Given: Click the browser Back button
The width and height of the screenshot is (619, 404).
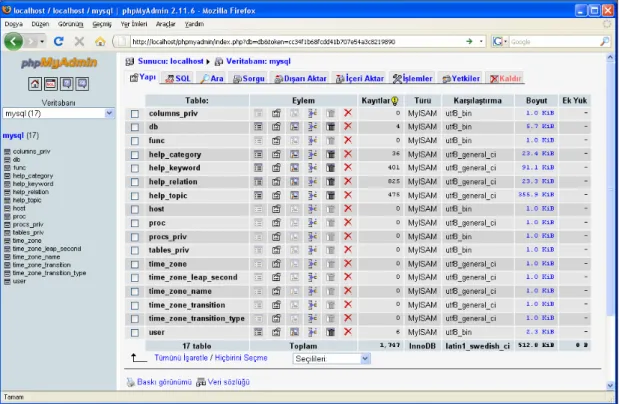Looking at the screenshot, I should point(13,41).
